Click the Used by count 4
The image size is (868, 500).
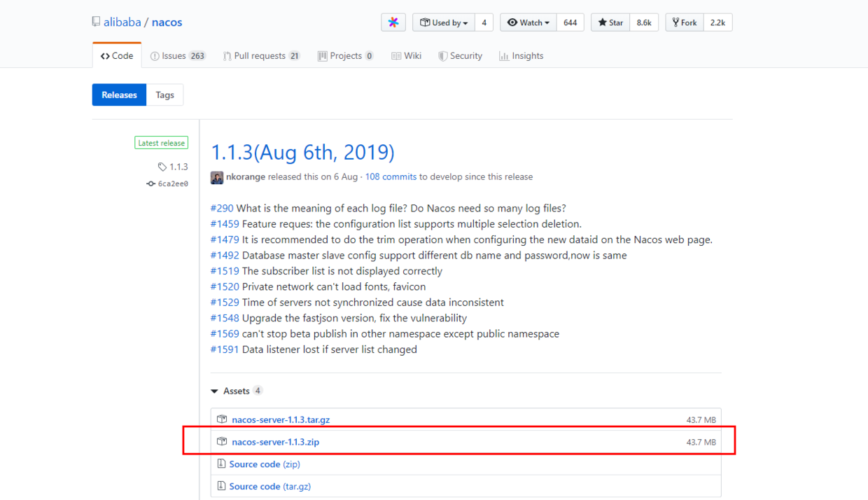pyautogui.click(x=484, y=22)
